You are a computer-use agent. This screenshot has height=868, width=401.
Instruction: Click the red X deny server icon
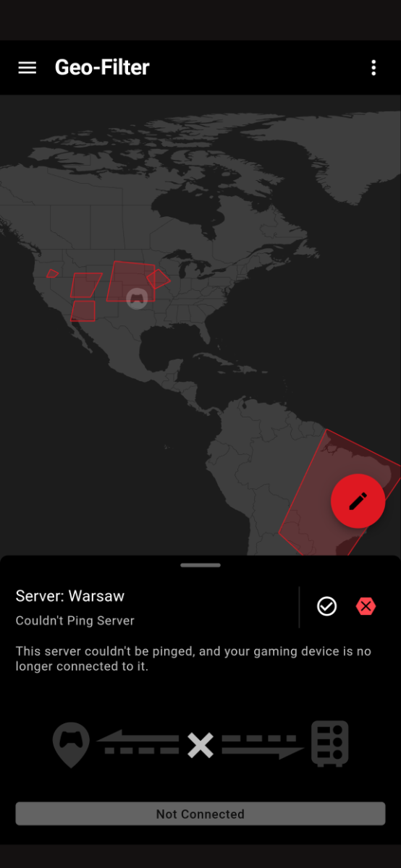[366, 606]
